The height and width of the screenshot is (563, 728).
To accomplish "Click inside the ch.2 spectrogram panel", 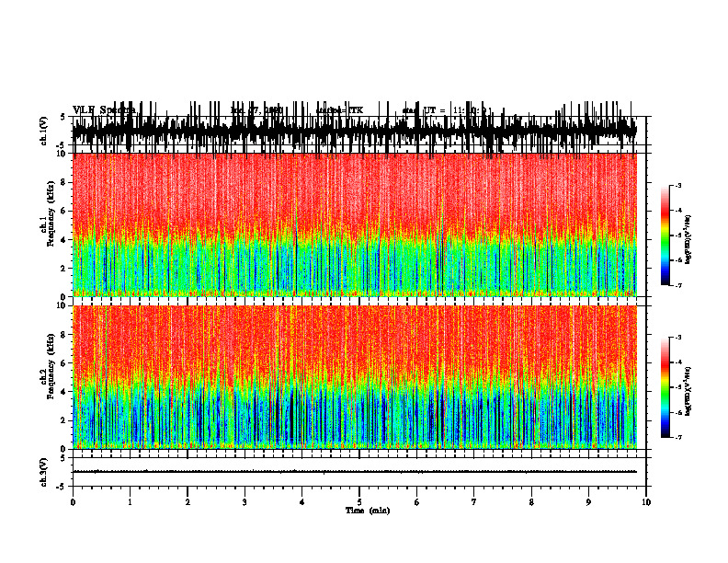I will click(x=354, y=377).
